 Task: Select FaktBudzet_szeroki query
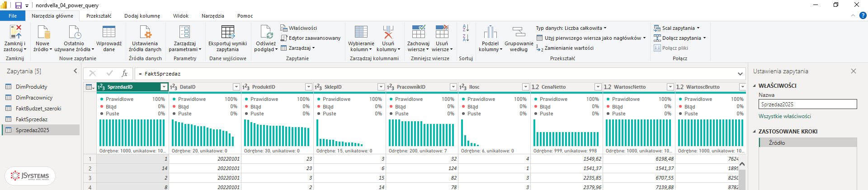[40, 109]
